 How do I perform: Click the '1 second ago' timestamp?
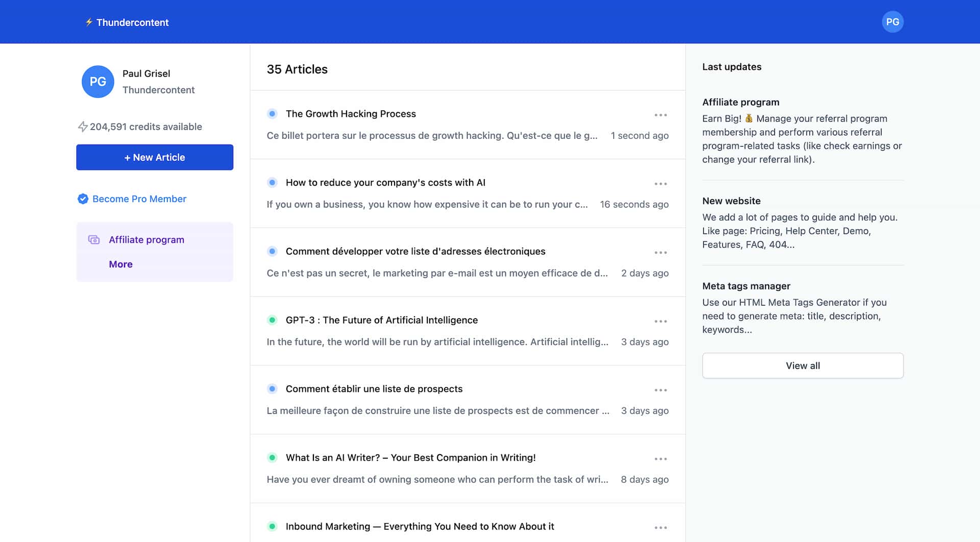point(640,135)
